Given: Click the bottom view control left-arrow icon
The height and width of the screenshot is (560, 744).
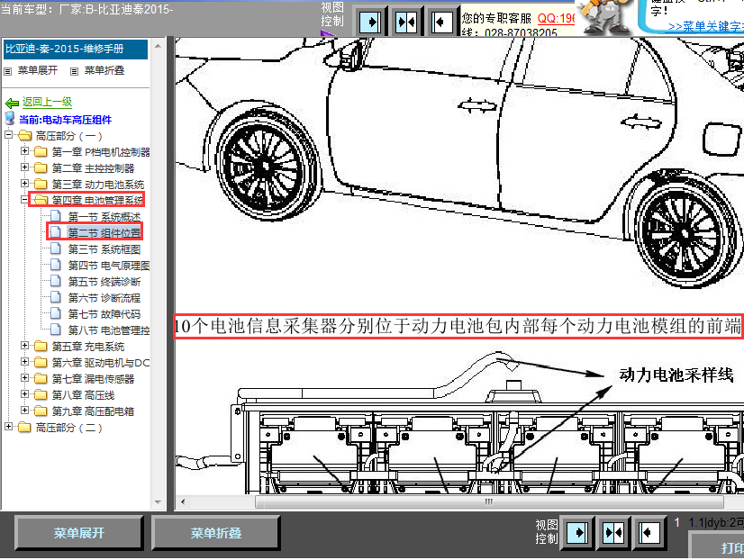Looking at the screenshot, I should 649,532.
